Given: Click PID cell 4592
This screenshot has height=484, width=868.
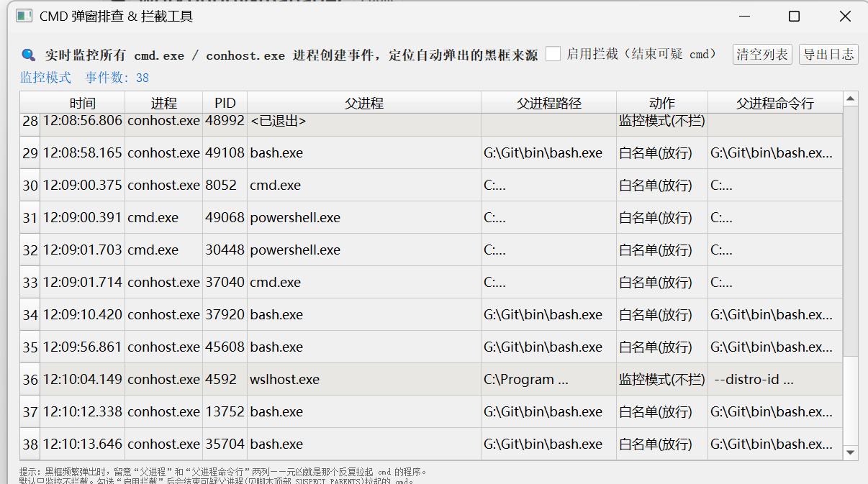Looking at the screenshot, I should (225, 379).
